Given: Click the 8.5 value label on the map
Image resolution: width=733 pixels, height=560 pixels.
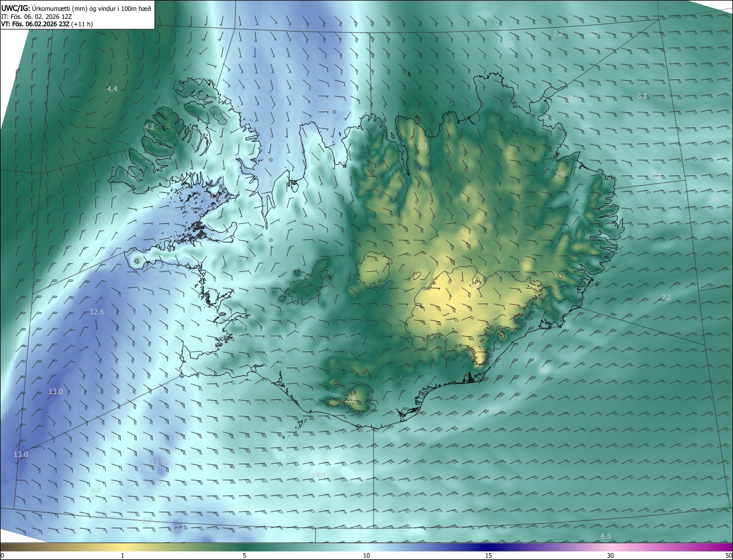Looking at the screenshot, I should pyautogui.click(x=509, y=44).
